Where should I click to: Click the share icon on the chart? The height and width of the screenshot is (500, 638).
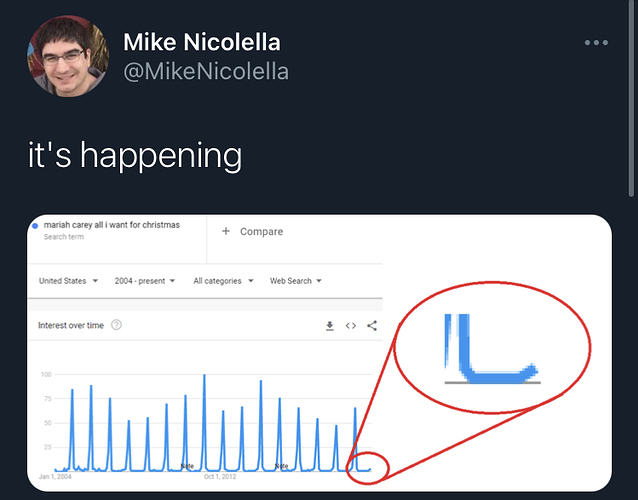click(x=372, y=325)
